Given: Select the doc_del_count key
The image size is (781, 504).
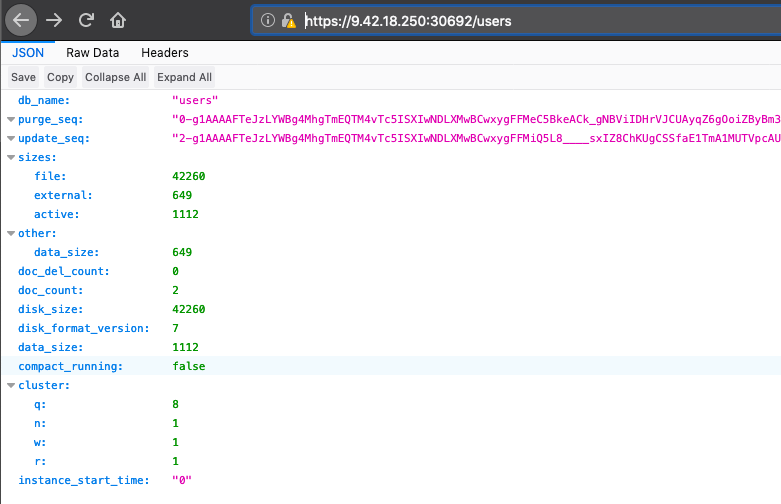Looking at the screenshot, I should (x=64, y=271).
